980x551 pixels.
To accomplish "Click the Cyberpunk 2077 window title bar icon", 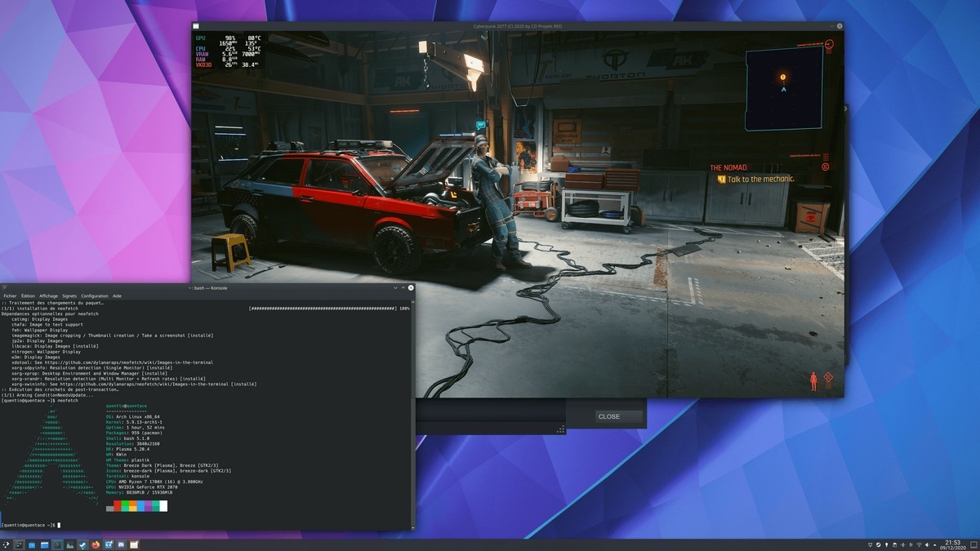I will click(196, 26).
